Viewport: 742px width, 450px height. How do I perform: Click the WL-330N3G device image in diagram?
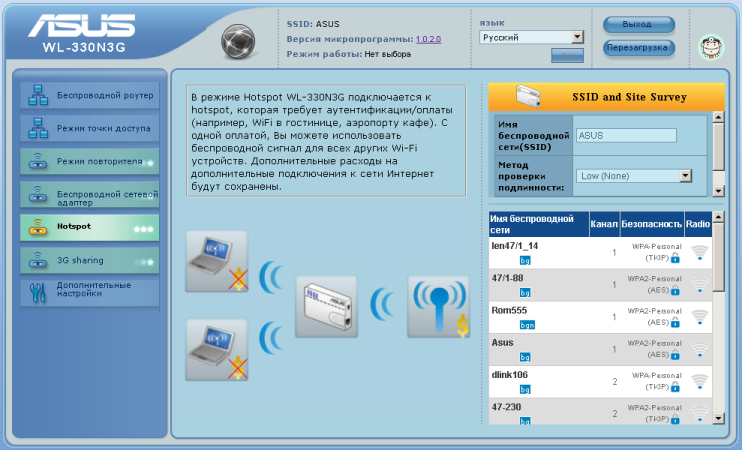click(x=327, y=307)
